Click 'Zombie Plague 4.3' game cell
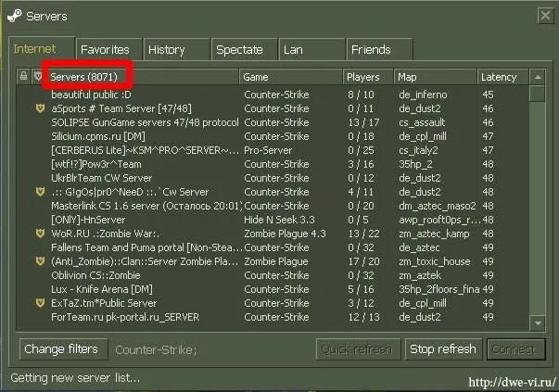 click(x=285, y=234)
